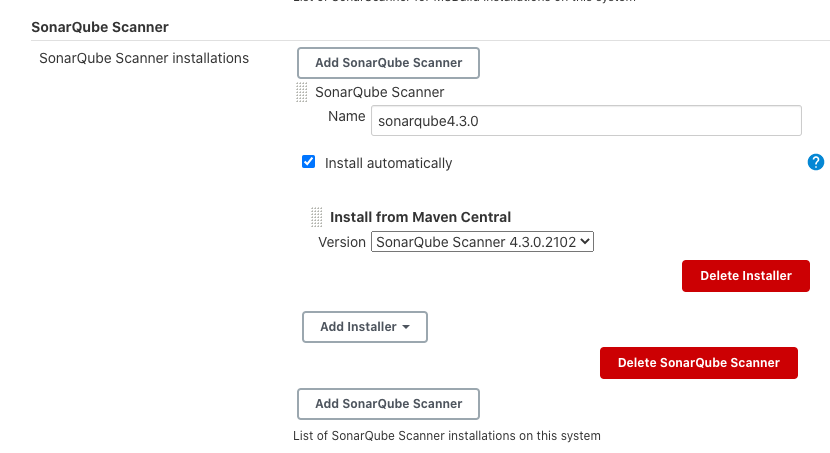Focus the Name field containing sonarqube4.3.0
The height and width of the screenshot is (453, 830).
(x=586, y=121)
